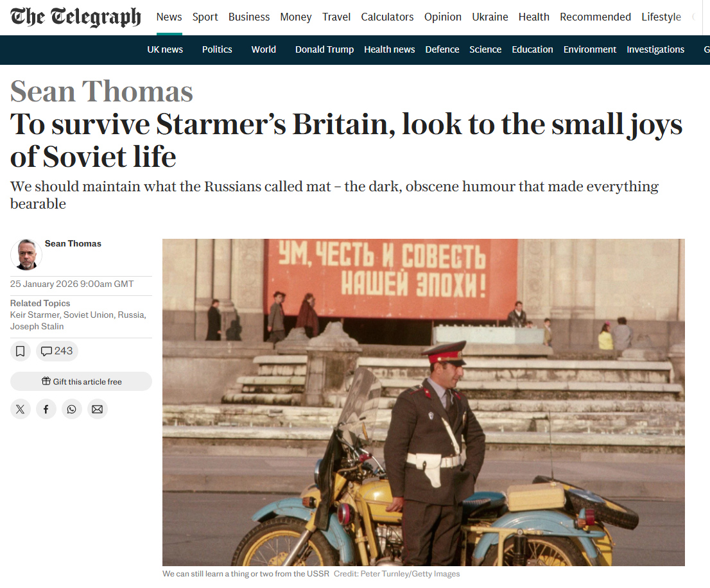Viewport: 710px width, 588px height.
Task: Share article by email envelope icon
Action: click(98, 409)
